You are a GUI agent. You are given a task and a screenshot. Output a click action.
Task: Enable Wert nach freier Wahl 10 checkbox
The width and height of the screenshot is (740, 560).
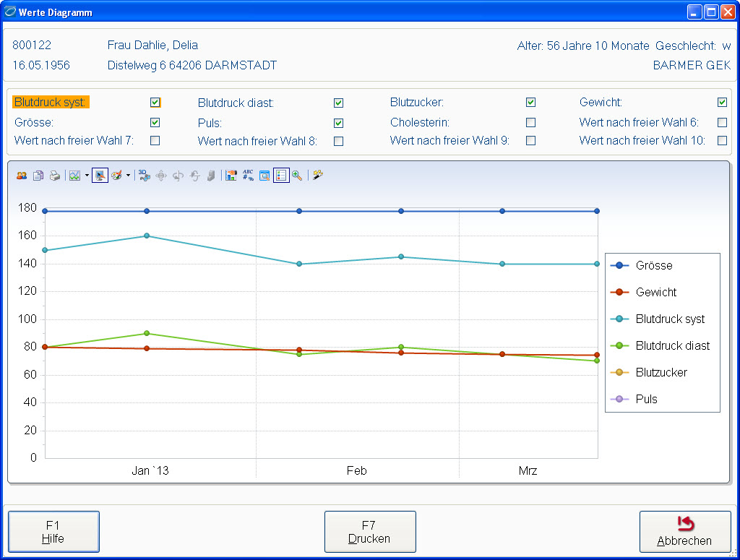(x=722, y=141)
